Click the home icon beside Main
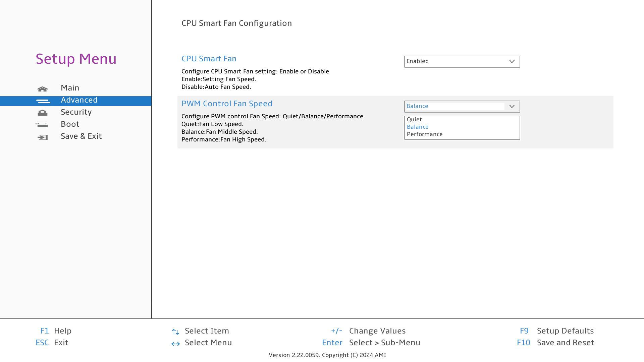Viewport: 644px width, 362px height. pos(43,89)
